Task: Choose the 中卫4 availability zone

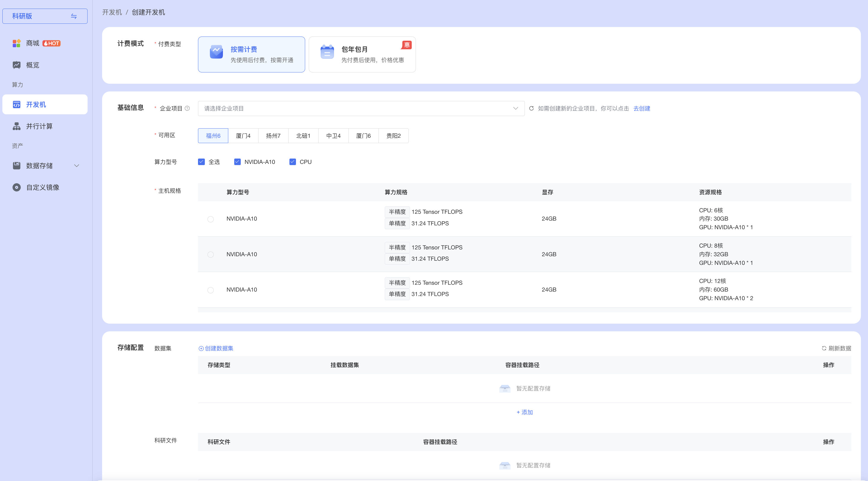Action: point(333,135)
